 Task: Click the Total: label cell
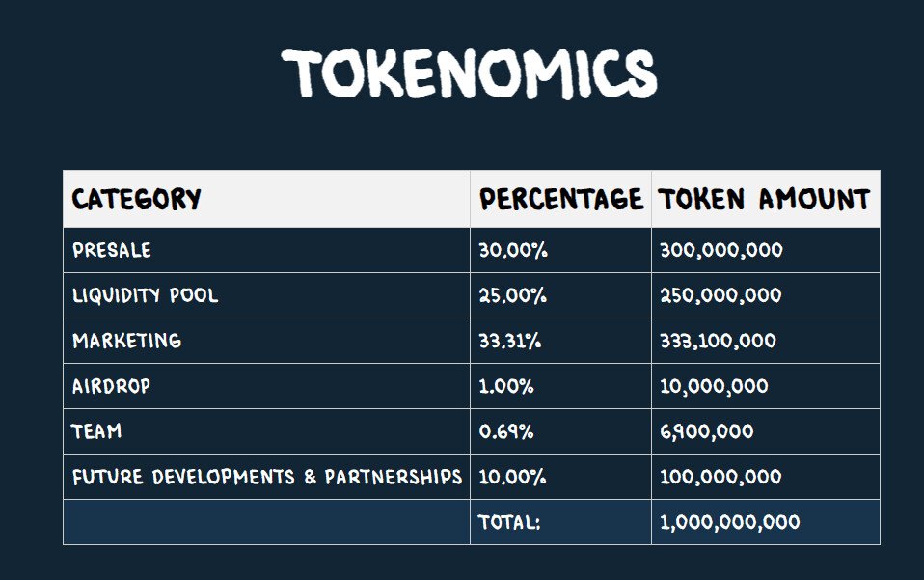pos(509,522)
